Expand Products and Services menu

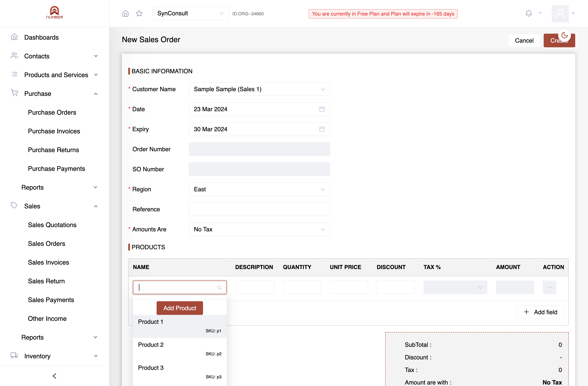pos(54,75)
